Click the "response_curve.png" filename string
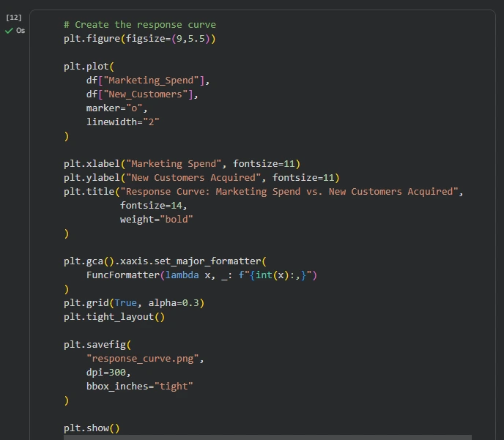Image resolution: width=504 pixels, height=440 pixels. pos(143,359)
